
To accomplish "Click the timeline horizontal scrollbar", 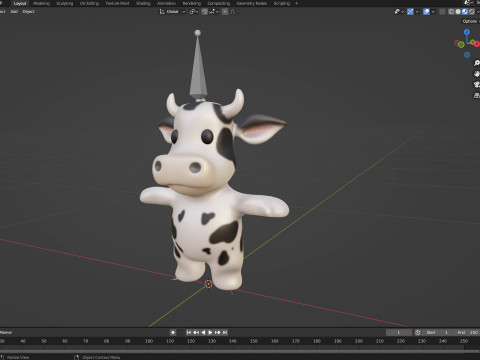I will pyautogui.click(x=240, y=351).
